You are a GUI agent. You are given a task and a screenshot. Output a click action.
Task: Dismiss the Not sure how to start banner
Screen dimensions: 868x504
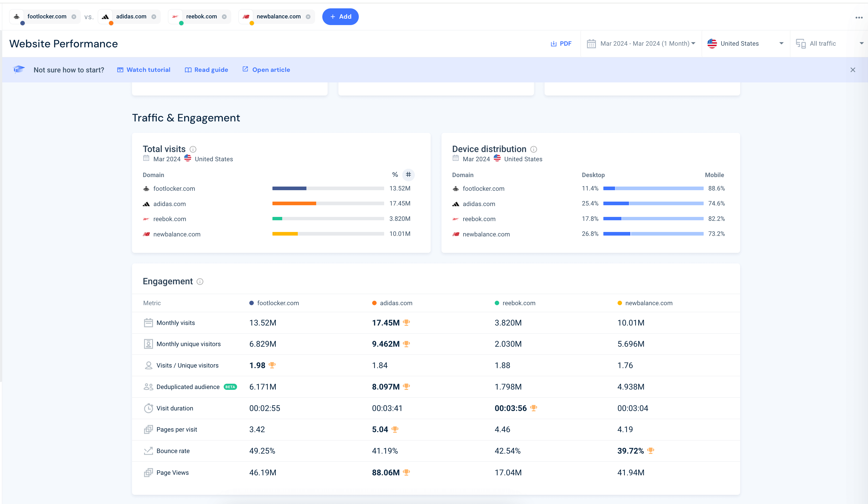pyautogui.click(x=853, y=70)
